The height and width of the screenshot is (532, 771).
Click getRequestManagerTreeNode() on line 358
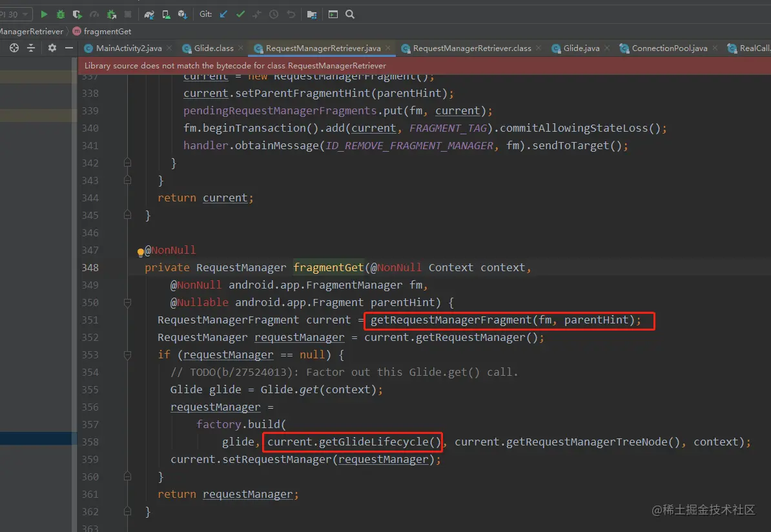[593, 442]
